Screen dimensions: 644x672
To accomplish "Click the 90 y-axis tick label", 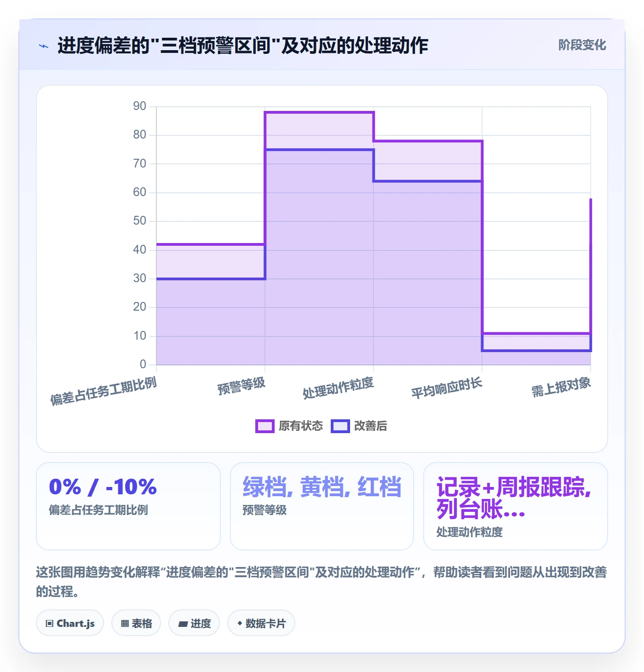I will (139, 106).
